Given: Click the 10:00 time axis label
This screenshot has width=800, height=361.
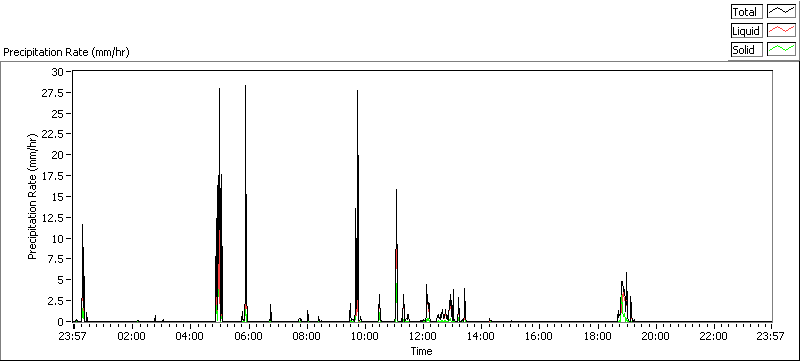Looking at the screenshot, I should click(x=365, y=336).
